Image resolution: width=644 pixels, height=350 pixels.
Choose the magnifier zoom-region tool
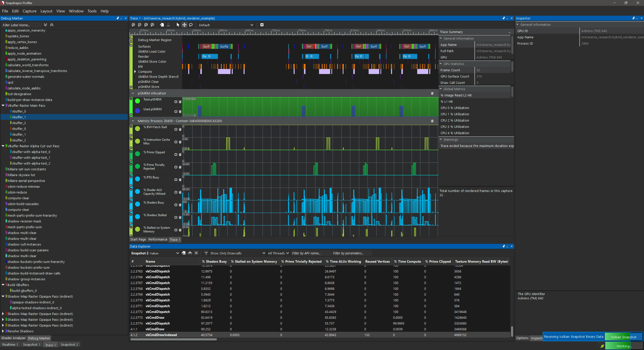[x=191, y=25]
